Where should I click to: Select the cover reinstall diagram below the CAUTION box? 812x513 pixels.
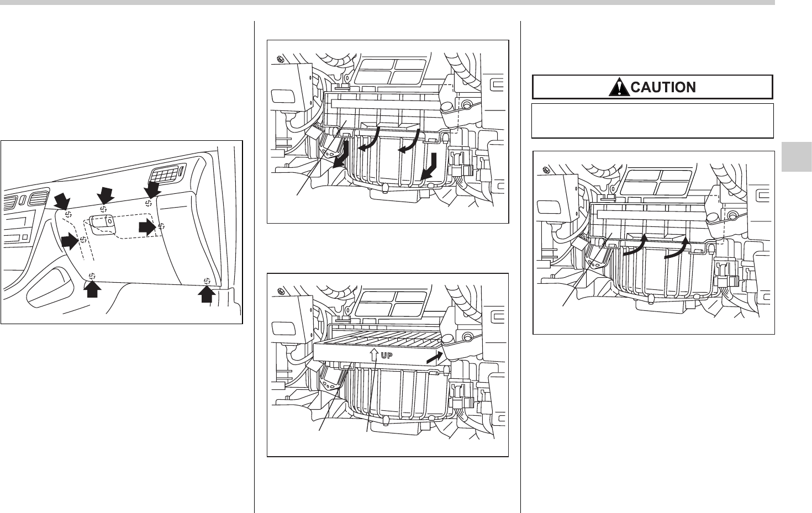[x=653, y=242]
